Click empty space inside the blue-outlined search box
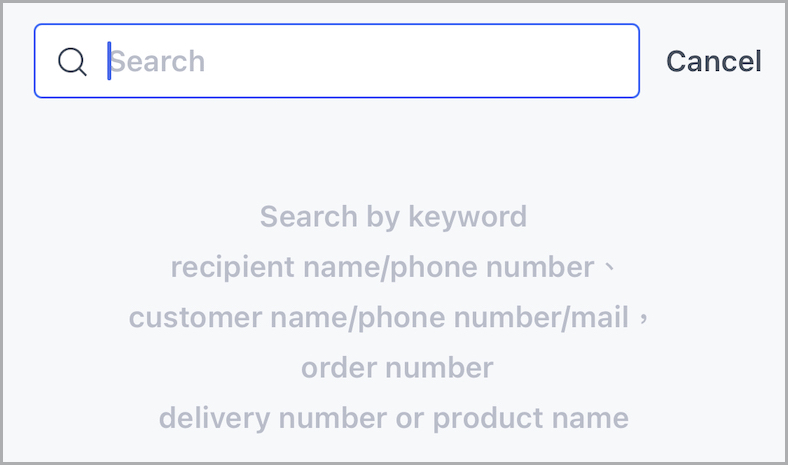The width and height of the screenshot is (788, 465). [422, 61]
